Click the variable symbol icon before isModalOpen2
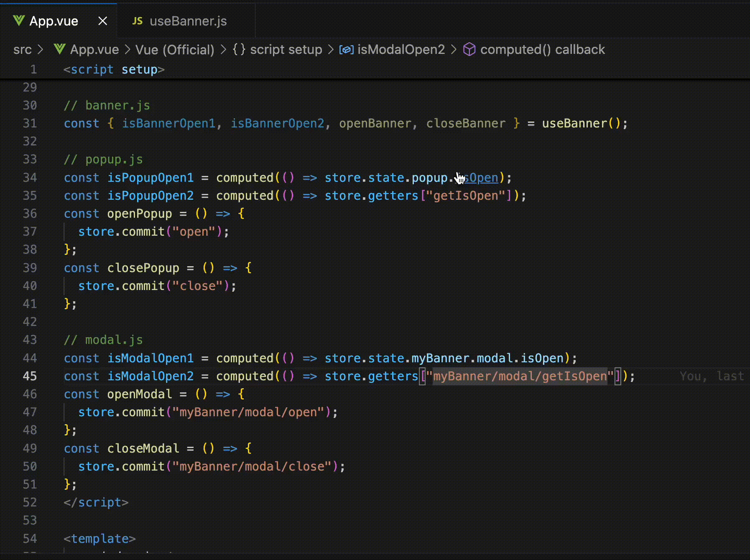Image resolution: width=750 pixels, height=560 pixels. coord(346,50)
